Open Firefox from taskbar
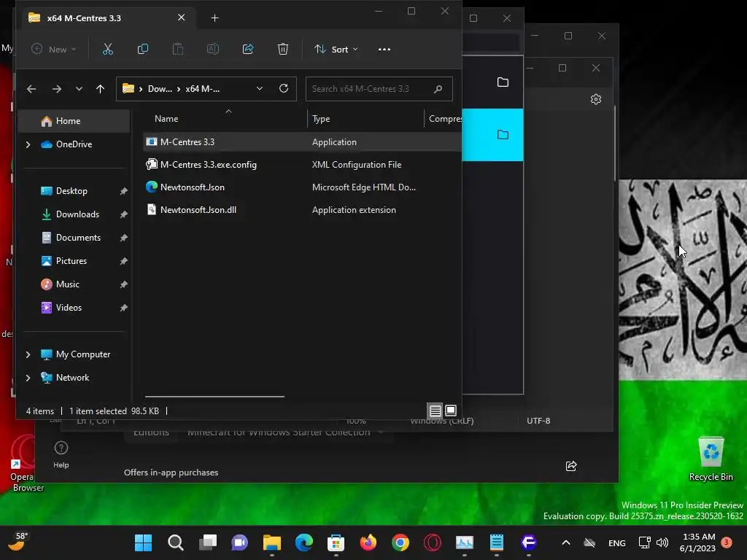Viewport: 747px width, 560px height. click(368, 542)
